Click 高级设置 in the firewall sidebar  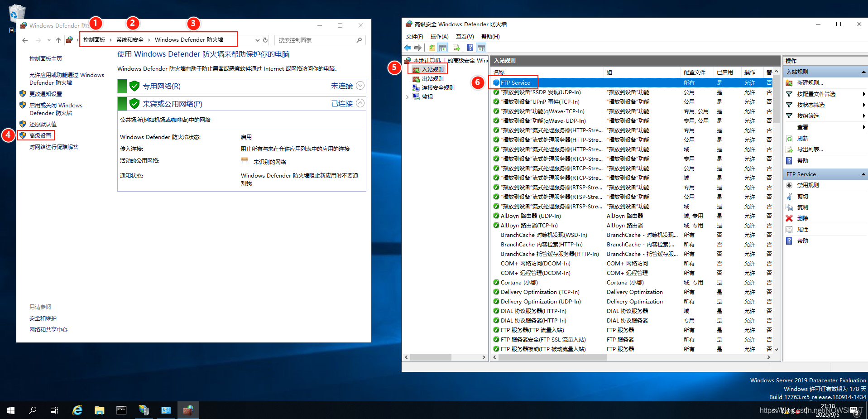40,135
